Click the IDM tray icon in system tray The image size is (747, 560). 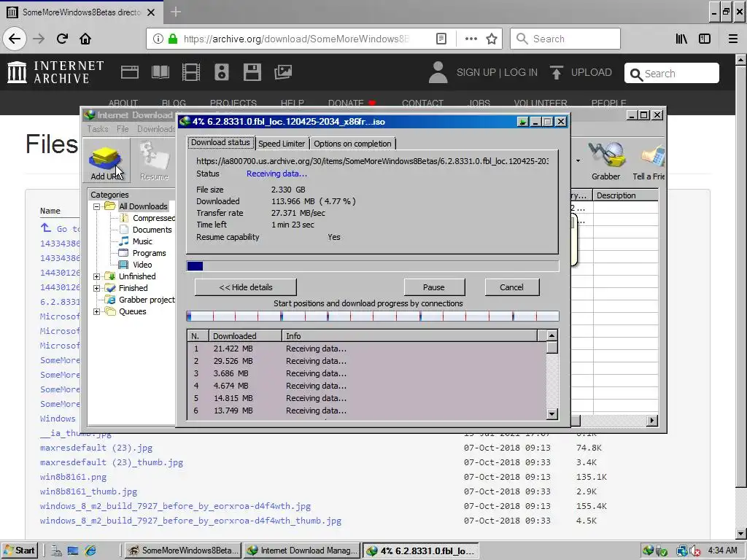click(648, 551)
